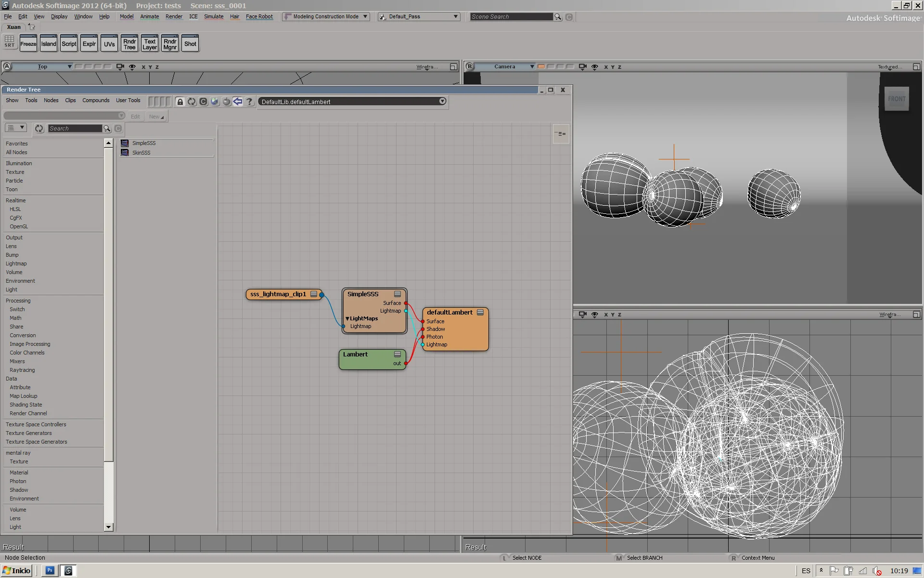Open Text Layer toolbar button
Viewport: 924px width, 578px height.
coord(150,44)
